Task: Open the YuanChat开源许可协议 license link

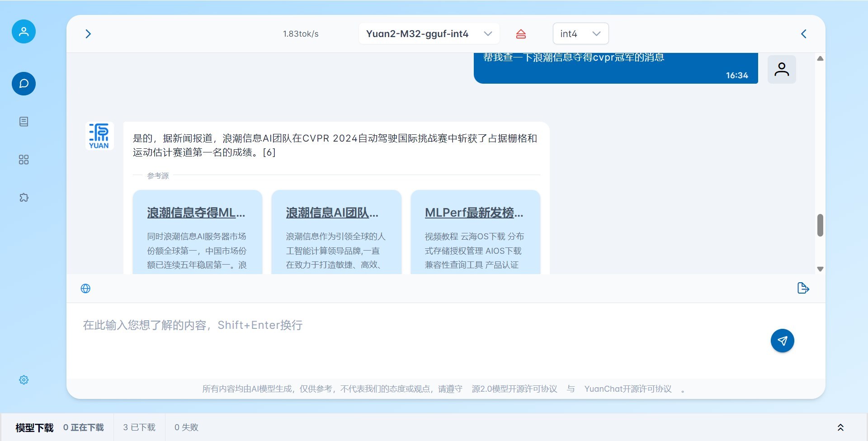Action: tap(627, 389)
